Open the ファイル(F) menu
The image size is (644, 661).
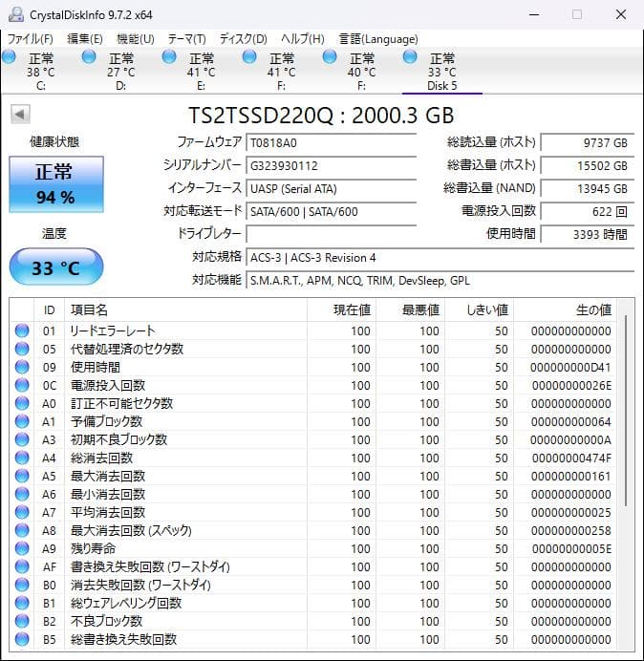(31, 39)
